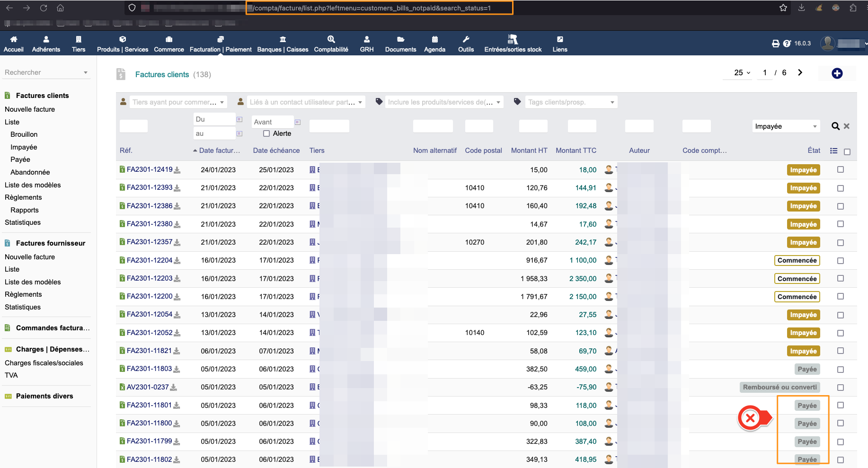The image size is (868, 468).
Task: Click the Nouvelle facture link in sidebar
Action: (29, 109)
